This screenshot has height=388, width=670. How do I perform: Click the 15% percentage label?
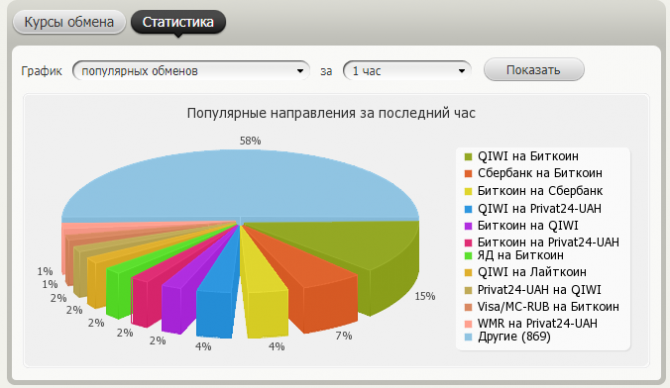[425, 296]
